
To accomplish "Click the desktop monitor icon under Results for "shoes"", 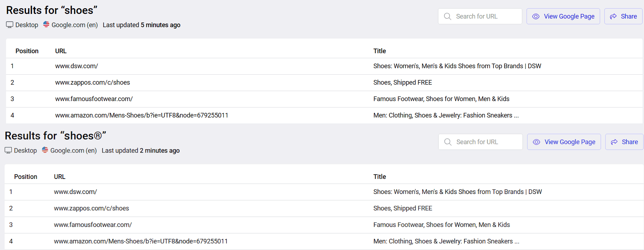I will click(x=10, y=25).
